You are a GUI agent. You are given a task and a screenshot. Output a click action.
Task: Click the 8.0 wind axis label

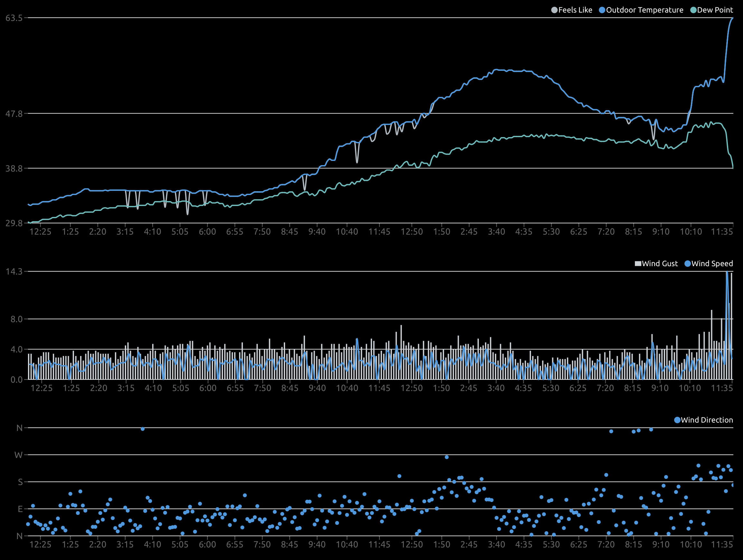(x=16, y=320)
